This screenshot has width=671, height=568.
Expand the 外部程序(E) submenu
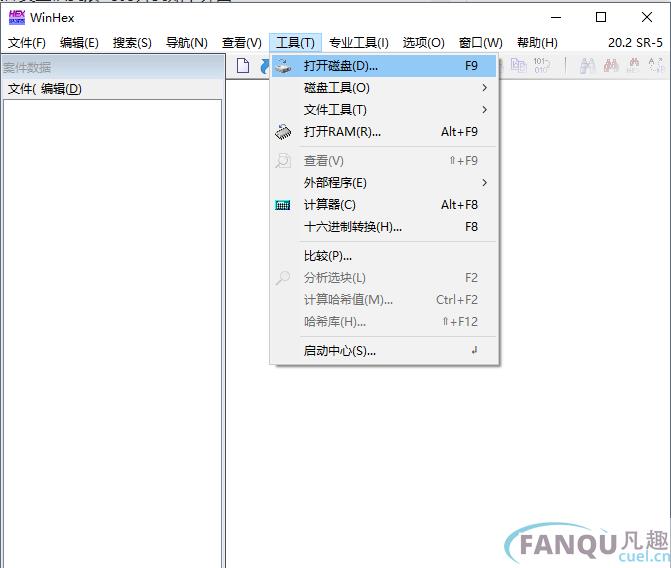384,183
